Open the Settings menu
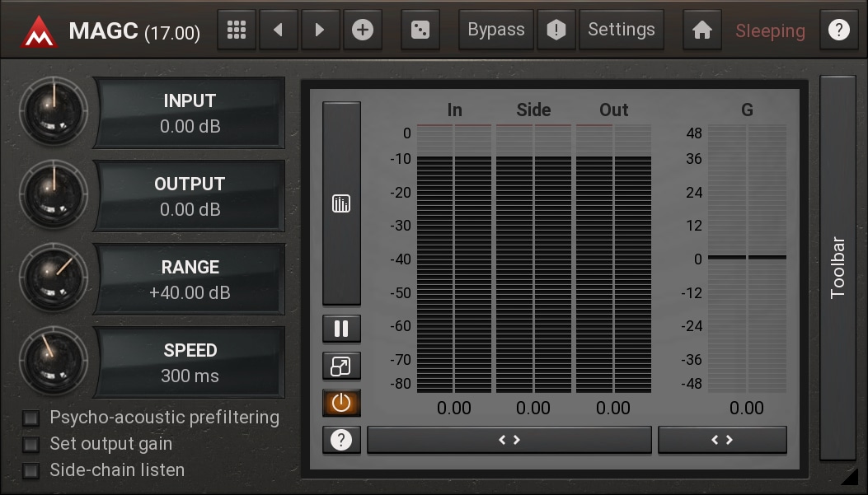868x495 pixels. (x=622, y=30)
